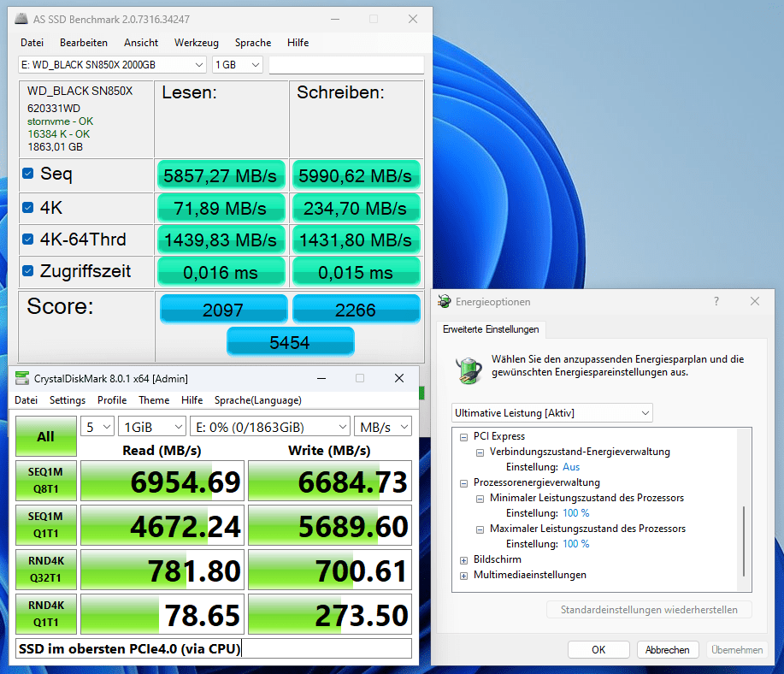Expand the Multimediaeinstellungen node
Image resolution: width=784 pixels, height=674 pixels.
tap(463, 576)
